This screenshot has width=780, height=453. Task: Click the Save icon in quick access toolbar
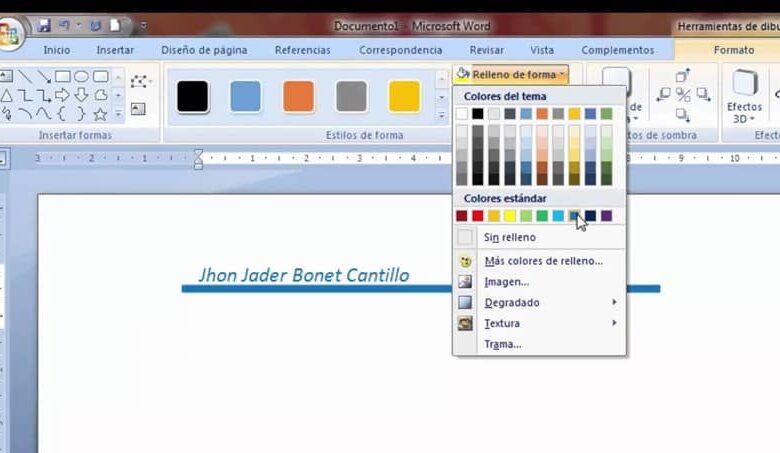[x=44, y=25]
